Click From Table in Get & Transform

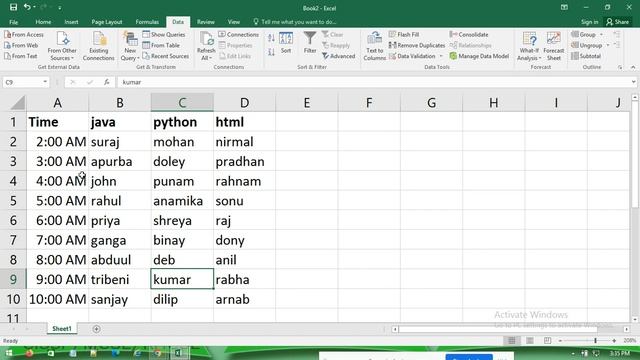[x=161, y=45]
